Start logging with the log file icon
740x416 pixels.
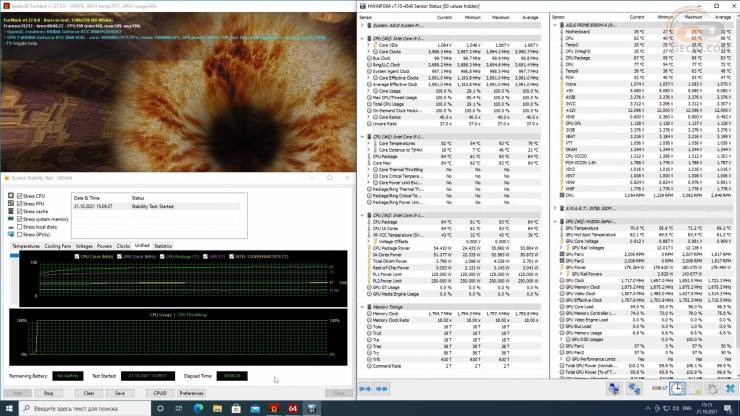point(696,389)
